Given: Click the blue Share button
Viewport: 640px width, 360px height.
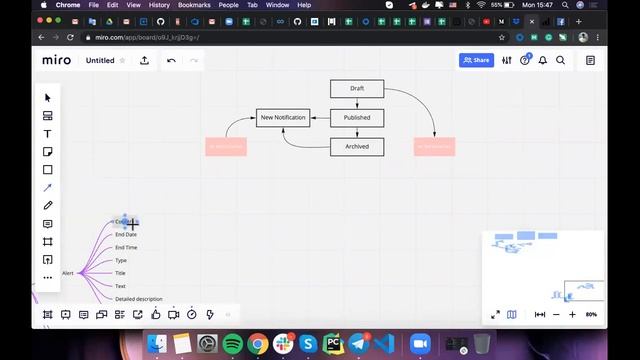Looking at the screenshot, I should coord(476,60).
